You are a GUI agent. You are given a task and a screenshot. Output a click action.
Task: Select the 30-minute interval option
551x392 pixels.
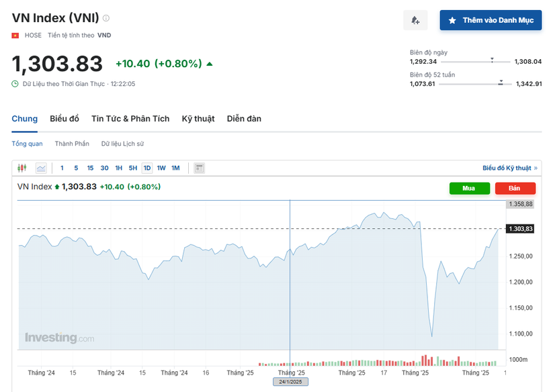pyautogui.click(x=104, y=168)
